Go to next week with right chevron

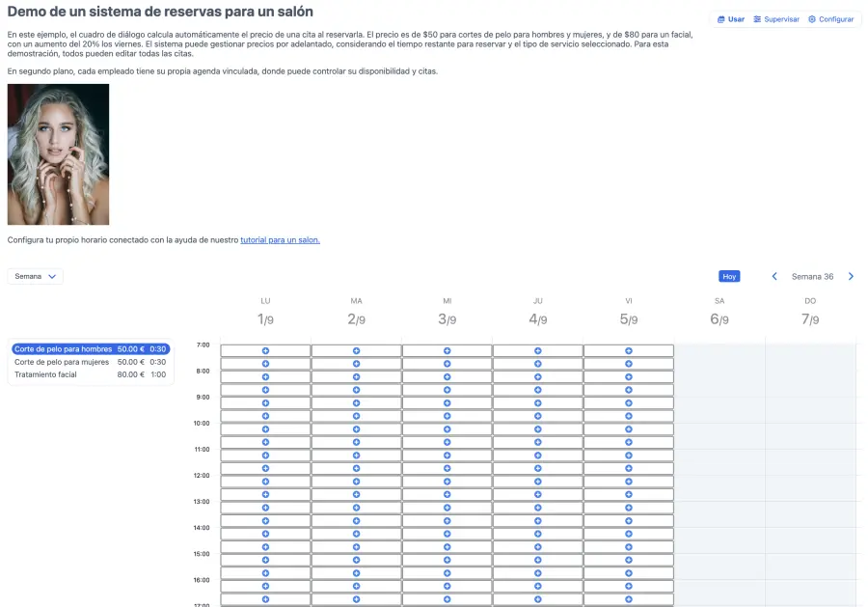(x=852, y=276)
